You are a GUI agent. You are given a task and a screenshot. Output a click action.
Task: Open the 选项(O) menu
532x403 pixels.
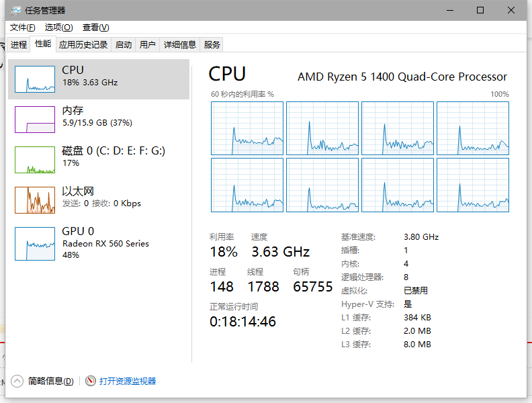point(58,28)
